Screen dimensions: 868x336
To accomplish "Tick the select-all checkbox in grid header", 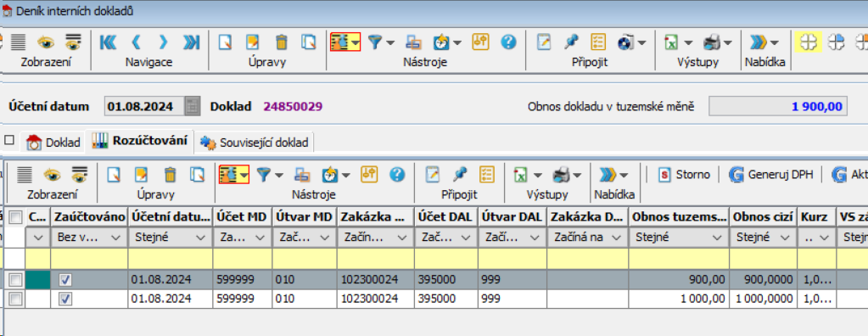I will (x=16, y=217).
